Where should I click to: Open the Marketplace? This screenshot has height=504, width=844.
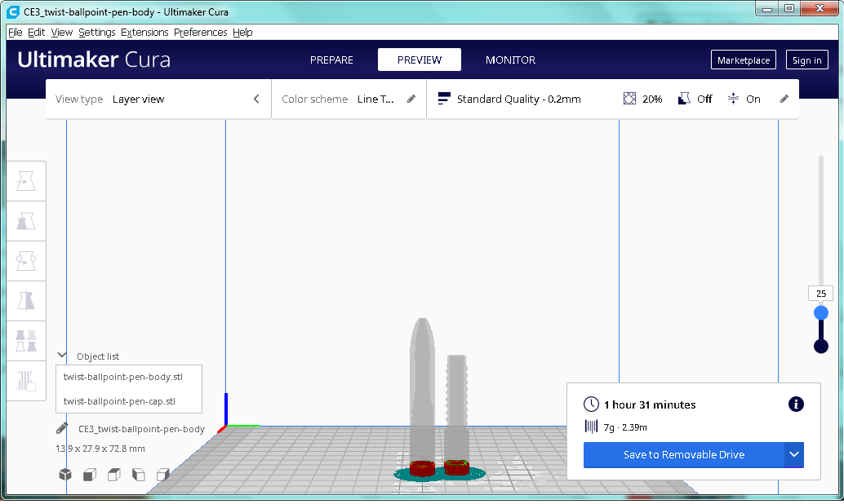(744, 60)
